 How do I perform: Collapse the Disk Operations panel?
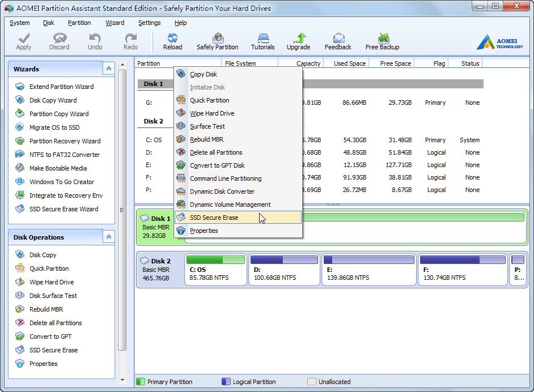pos(108,237)
